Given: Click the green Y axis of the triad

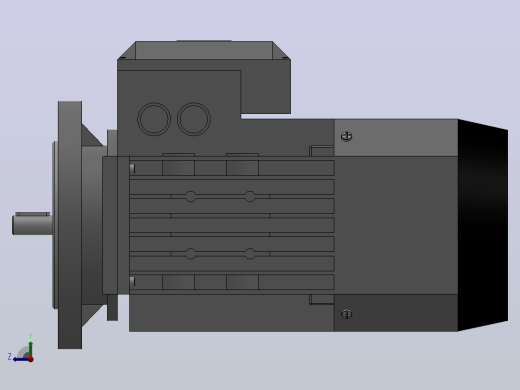Looking at the screenshot, I should [x=30, y=348].
